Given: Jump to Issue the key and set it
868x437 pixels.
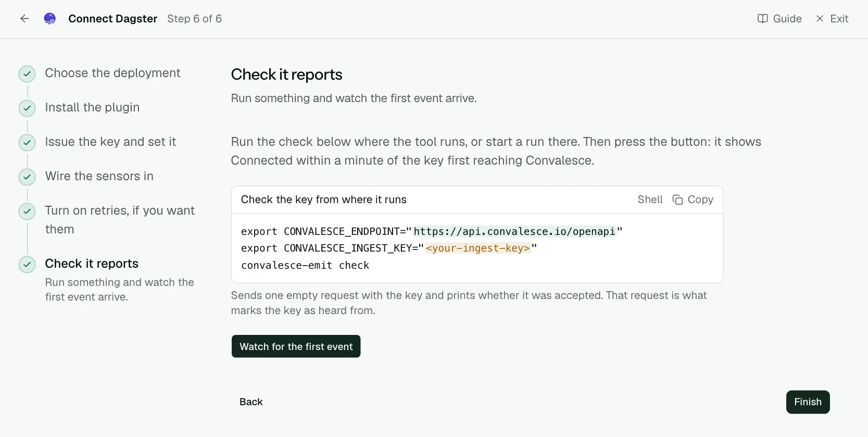Looking at the screenshot, I should point(110,142).
